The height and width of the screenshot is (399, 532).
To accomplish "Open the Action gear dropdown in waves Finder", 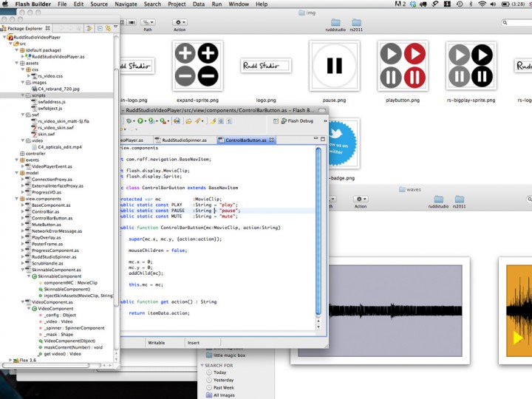I will (361, 199).
